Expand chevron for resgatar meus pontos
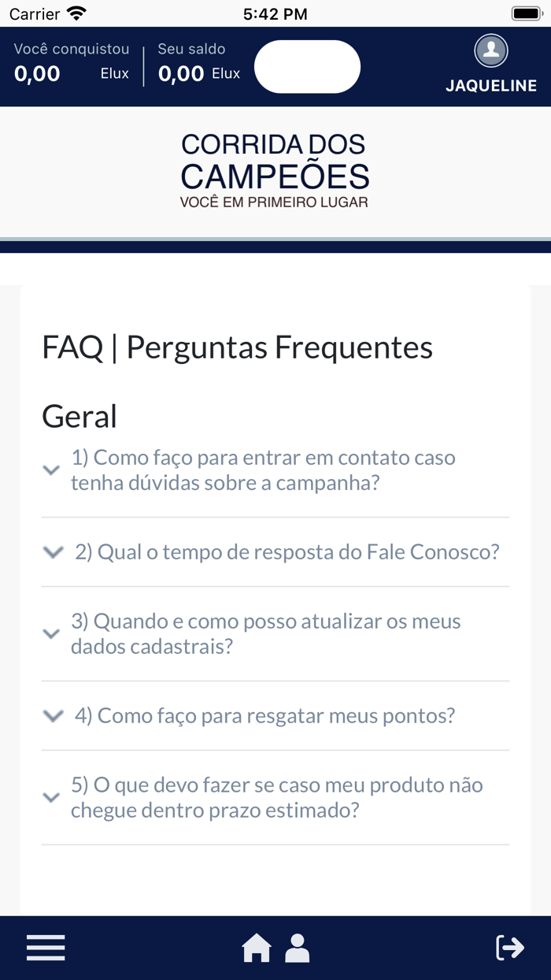The height and width of the screenshot is (980, 551). click(53, 716)
